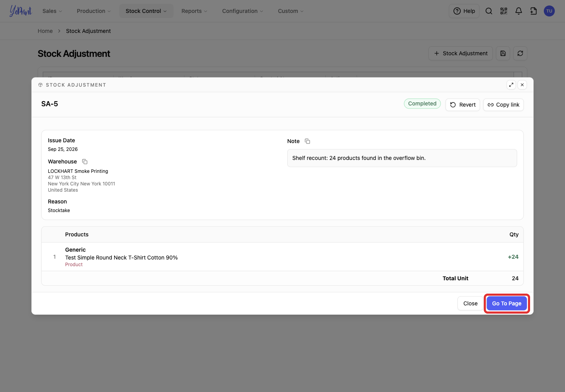The width and height of the screenshot is (565, 392).
Task: Click the document export icon in top bar
Action: pyautogui.click(x=534, y=11)
